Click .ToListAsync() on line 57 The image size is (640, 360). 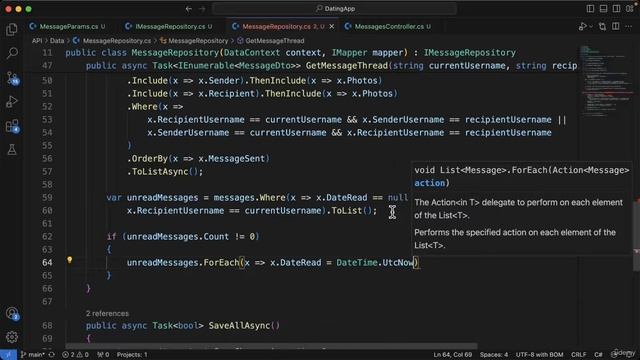tap(165, 172)
